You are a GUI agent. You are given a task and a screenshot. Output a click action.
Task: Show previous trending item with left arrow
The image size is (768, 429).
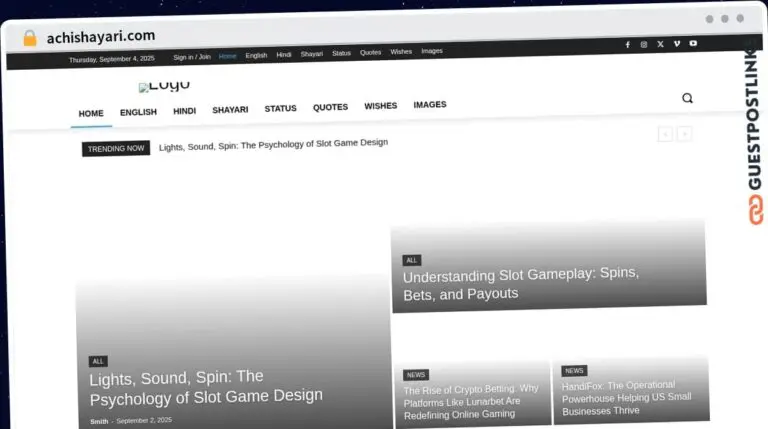pos(665,134)
